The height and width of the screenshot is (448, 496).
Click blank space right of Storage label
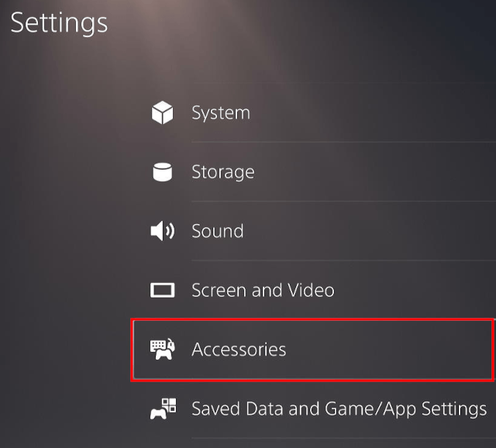(372, 172)
